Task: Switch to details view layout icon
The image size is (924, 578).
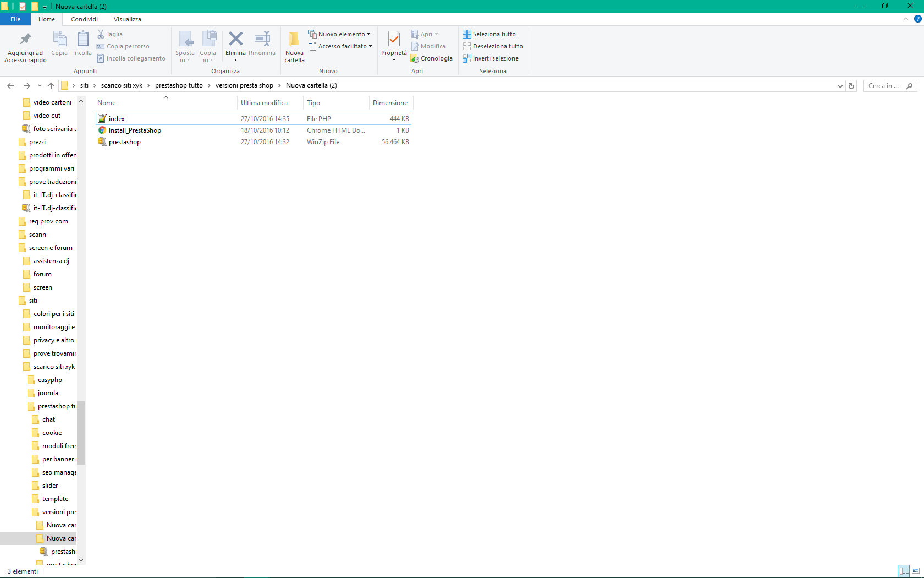Action: [x=904, y=571]
